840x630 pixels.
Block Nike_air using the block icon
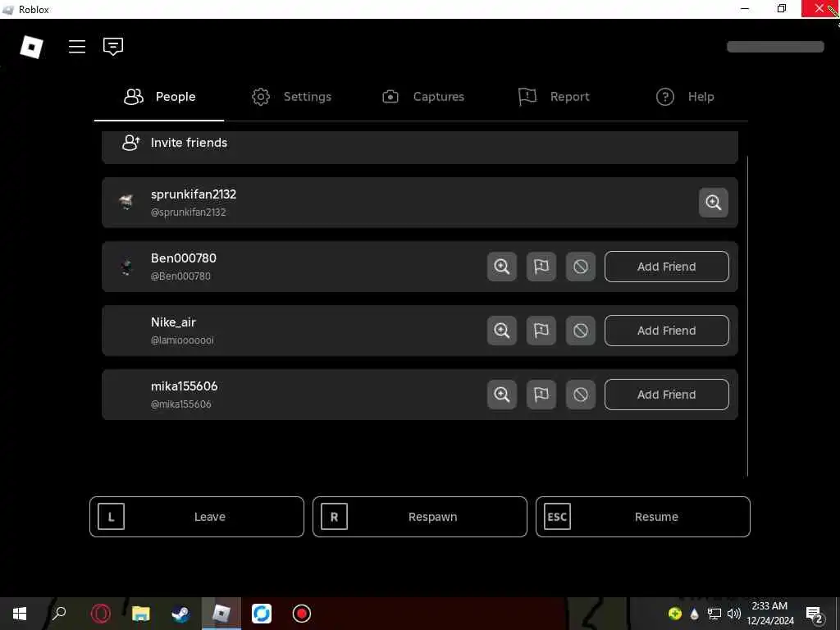point(580,331)
